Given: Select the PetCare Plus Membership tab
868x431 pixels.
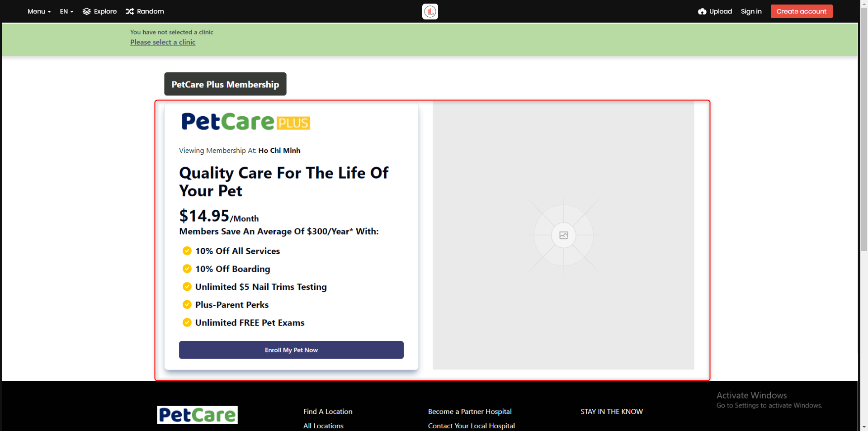Looking at the screenshot, I should tap(225, 84).
